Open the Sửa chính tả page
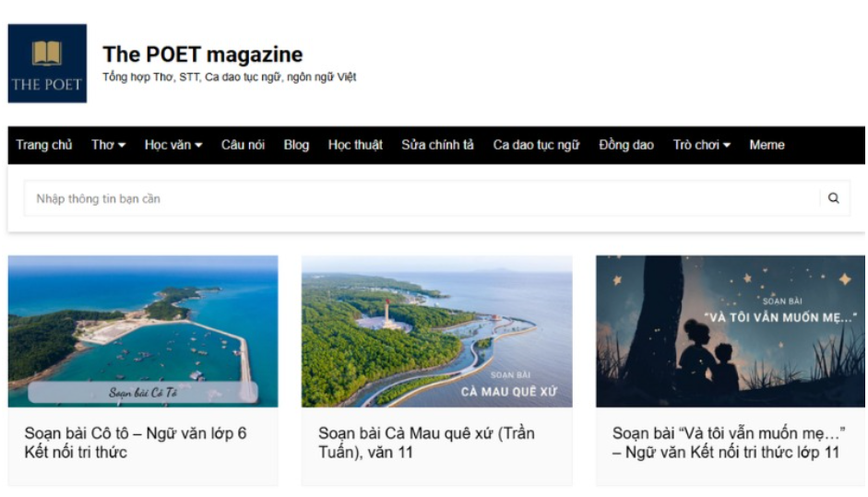868x497 pixels. pos(437,145)
